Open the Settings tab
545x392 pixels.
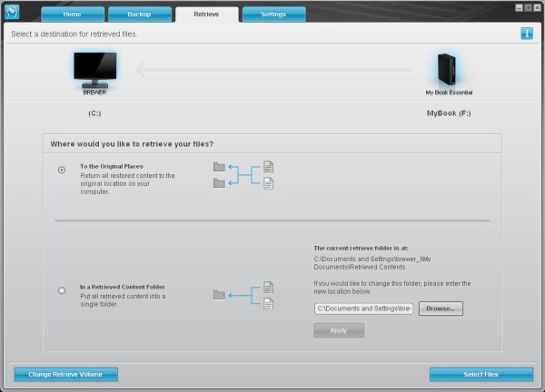coord(273,15)
